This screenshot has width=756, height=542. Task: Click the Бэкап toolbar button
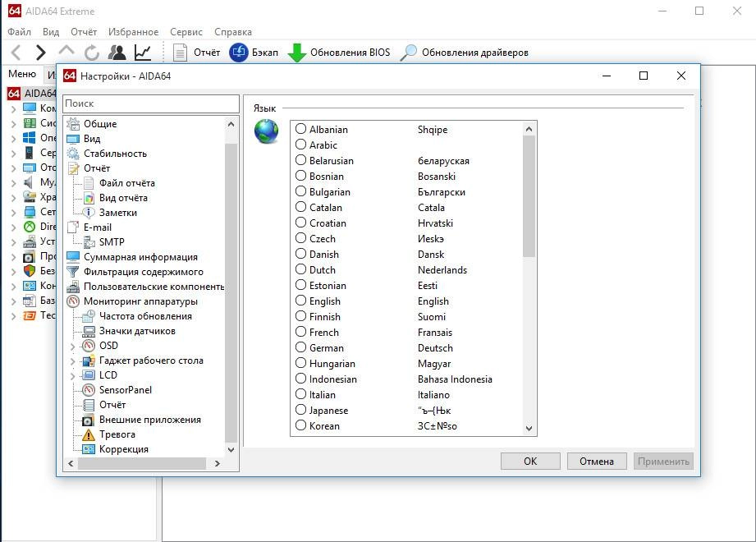point(254,52)
